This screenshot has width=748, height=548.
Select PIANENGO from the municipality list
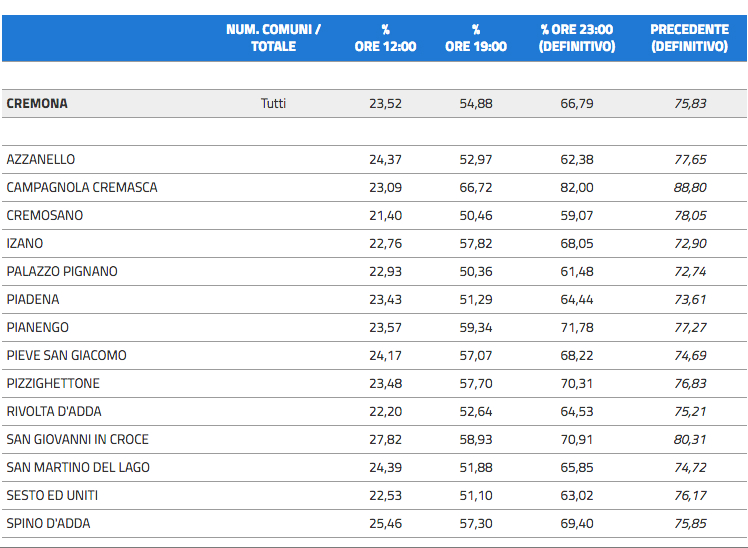tap(38, 327)
